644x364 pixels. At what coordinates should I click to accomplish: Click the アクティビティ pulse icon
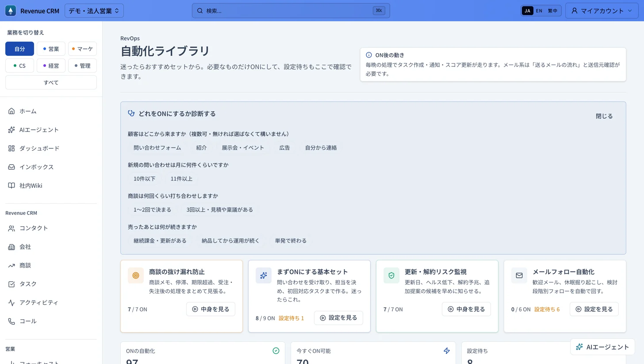coord(11,302)
